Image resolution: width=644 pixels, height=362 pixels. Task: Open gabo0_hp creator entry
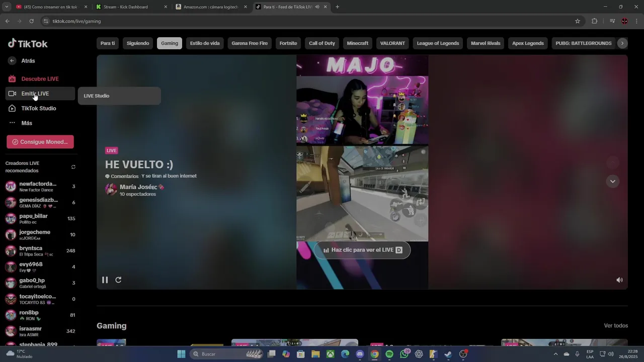click(x=40, y=283)
